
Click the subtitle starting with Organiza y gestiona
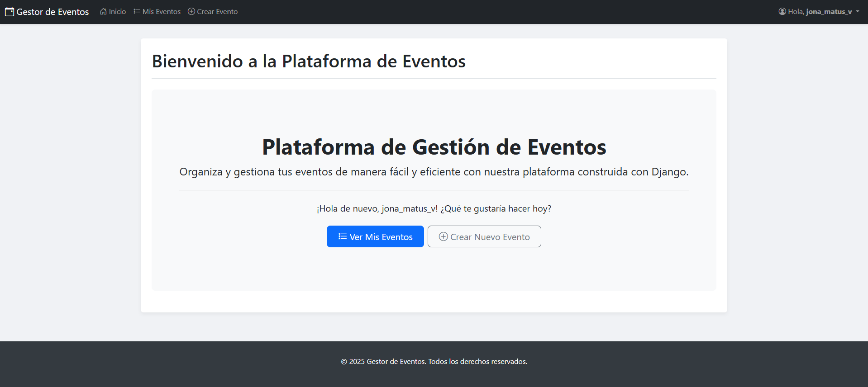pyautogui.click(x=434, y=172)
